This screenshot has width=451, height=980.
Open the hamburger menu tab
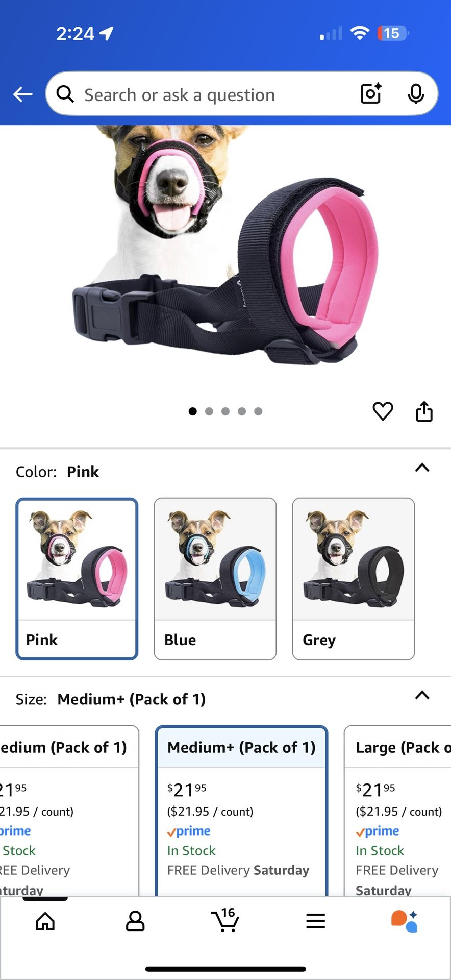(x=316, y=921)
